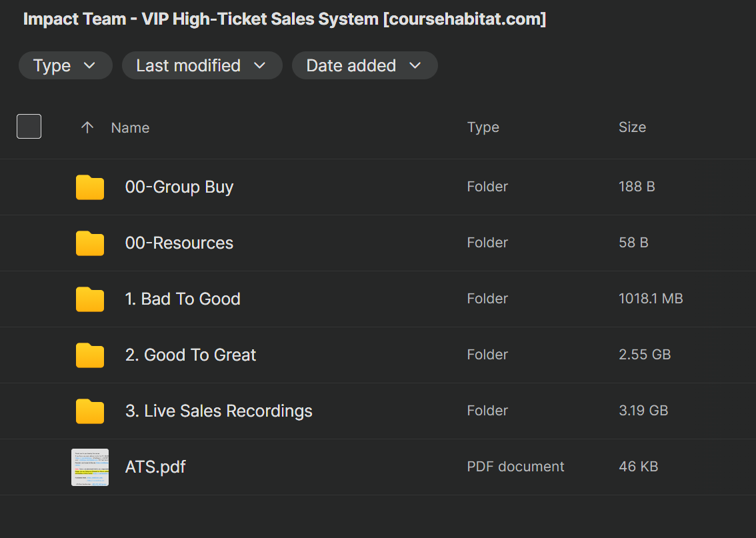Click the Type column header
756x538 pixels.
click(483, 127)
